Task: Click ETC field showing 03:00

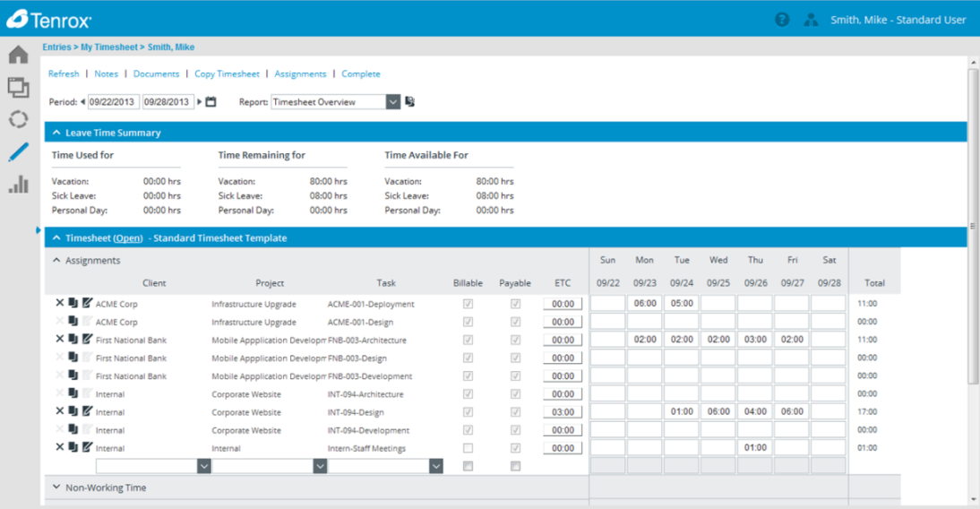Action: (x=563, y=412)
